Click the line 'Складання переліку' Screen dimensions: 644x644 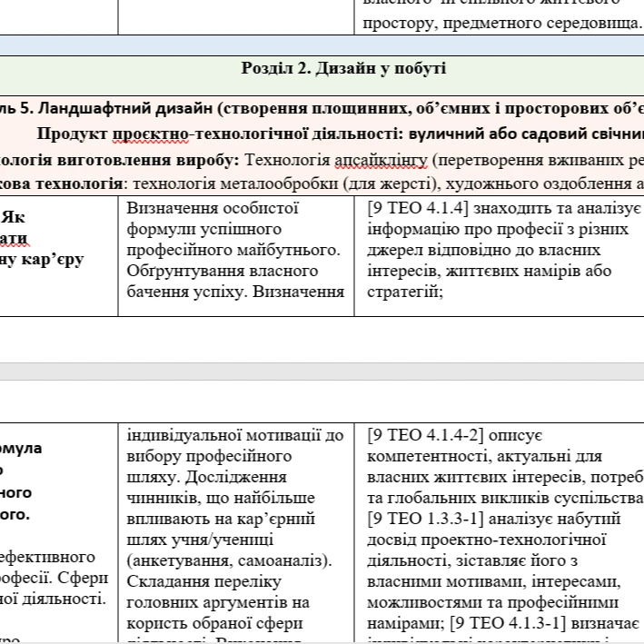pyautogui.click(x=203, y=581)
